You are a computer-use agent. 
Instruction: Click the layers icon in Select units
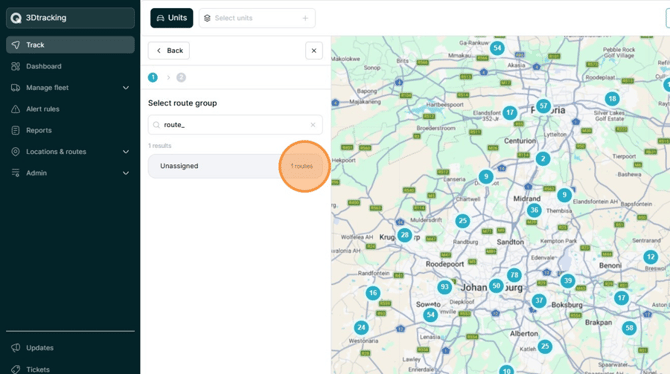pyautogui.click(x=207, y=18)
